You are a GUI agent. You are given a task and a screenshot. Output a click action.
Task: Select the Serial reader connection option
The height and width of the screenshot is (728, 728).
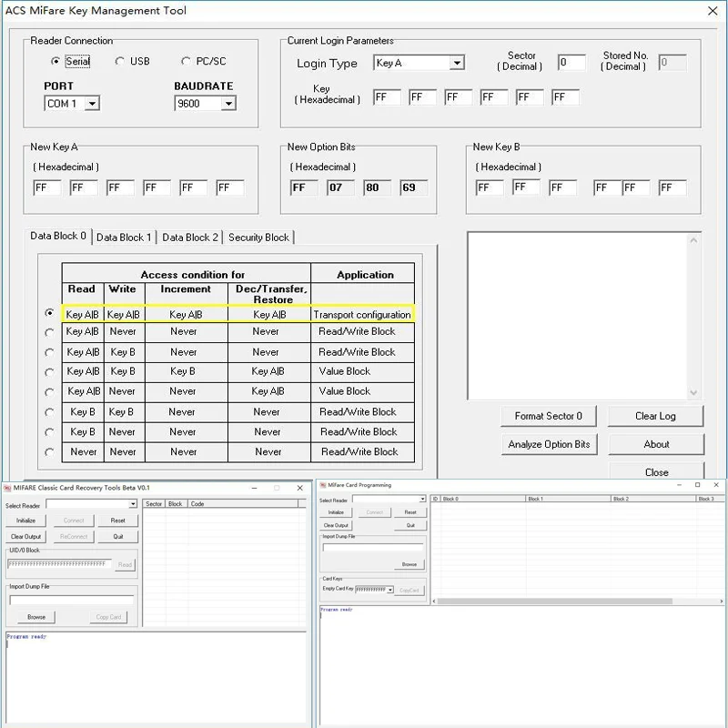point(56,61)
